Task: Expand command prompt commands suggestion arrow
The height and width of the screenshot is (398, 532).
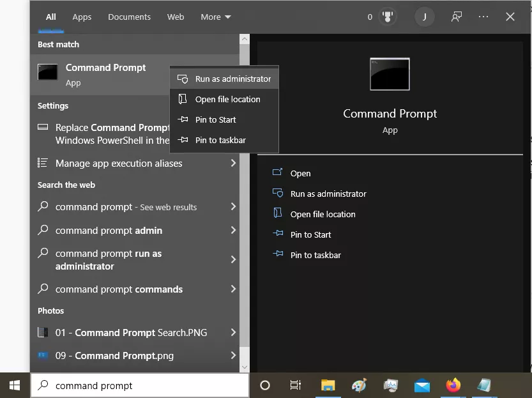Action: click(233, 289)
